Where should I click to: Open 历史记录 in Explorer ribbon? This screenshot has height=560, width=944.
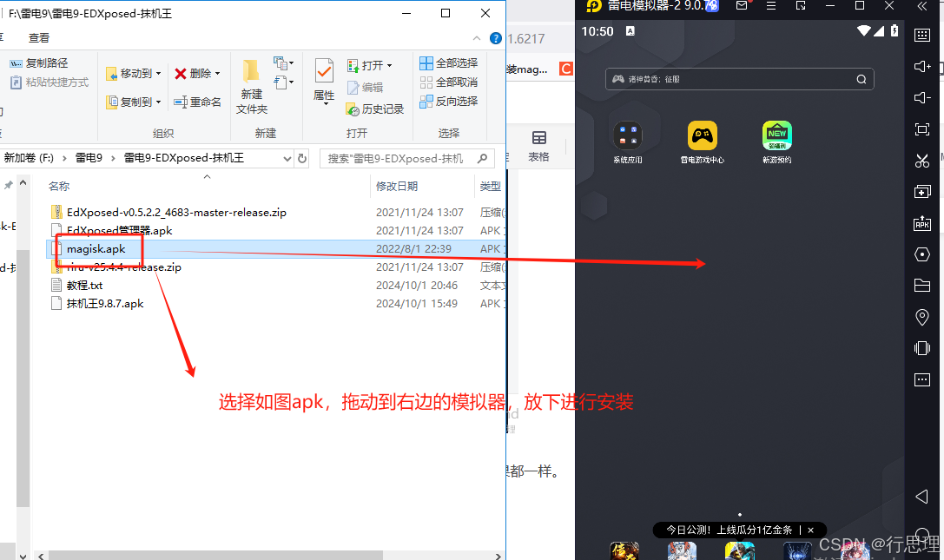coord(374,109)
